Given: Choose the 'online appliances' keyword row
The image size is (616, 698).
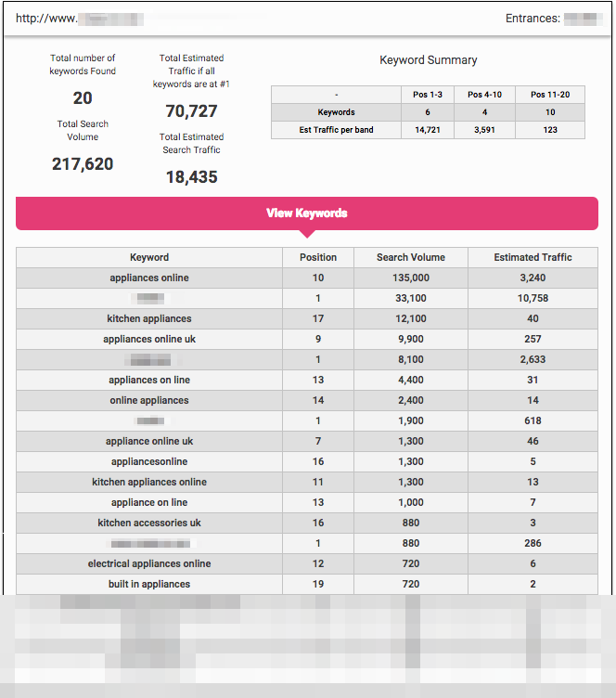Looking at the screenshot, I should [x=149, y=400].
